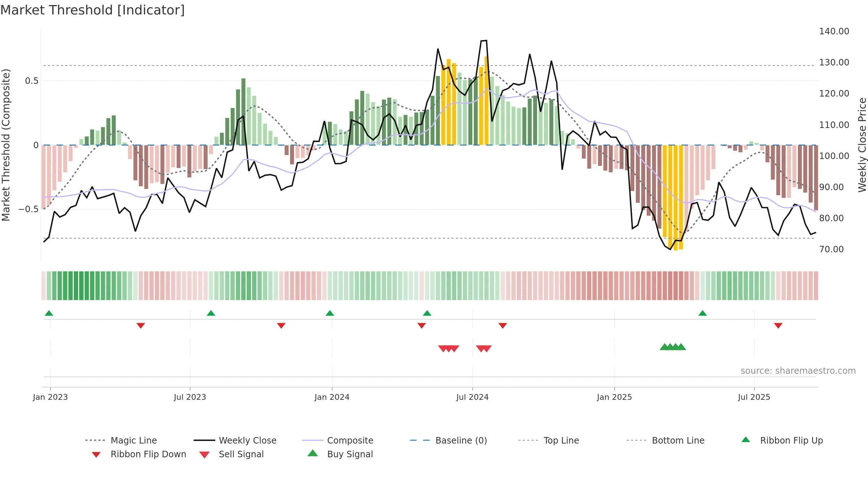The image size is (868, 488).
Task: Click the Jul 2023 x-axis label
Action: click(x=190, y=397)
